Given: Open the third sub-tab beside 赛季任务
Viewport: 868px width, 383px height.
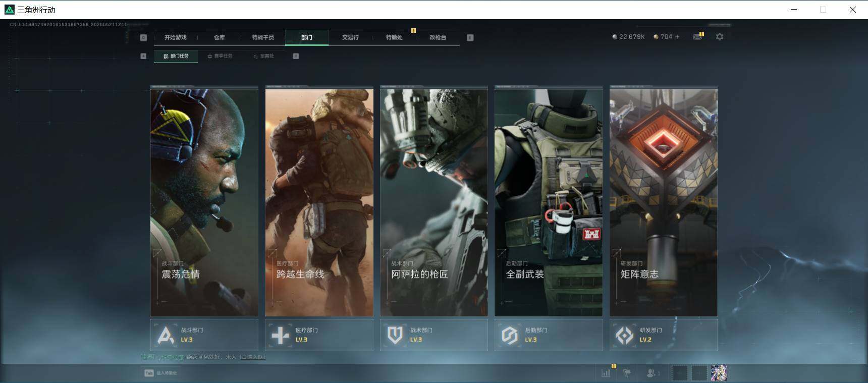Looking at the screenshot, I should [264, 56].
